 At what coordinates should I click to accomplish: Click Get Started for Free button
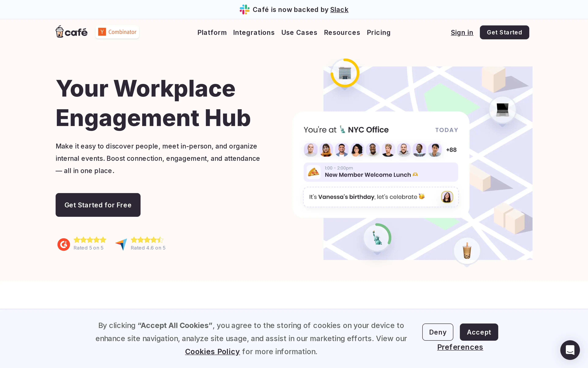(98, 205)
